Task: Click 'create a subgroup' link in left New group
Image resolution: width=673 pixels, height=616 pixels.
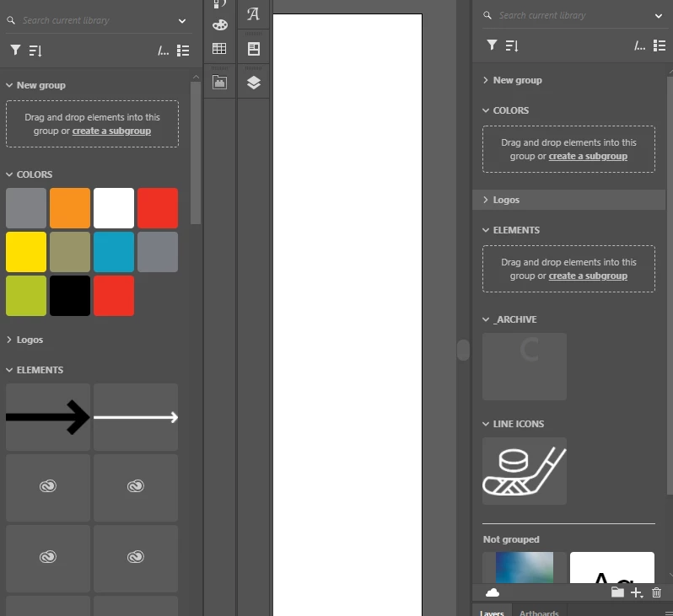Action: [111, 131]
